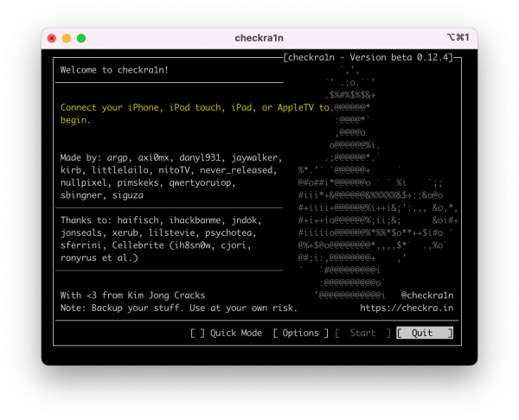The width and height of the screenshot is (519, 420).
Task: Click the ASCII art chess piece logo
Action: [x=377, y=181]
